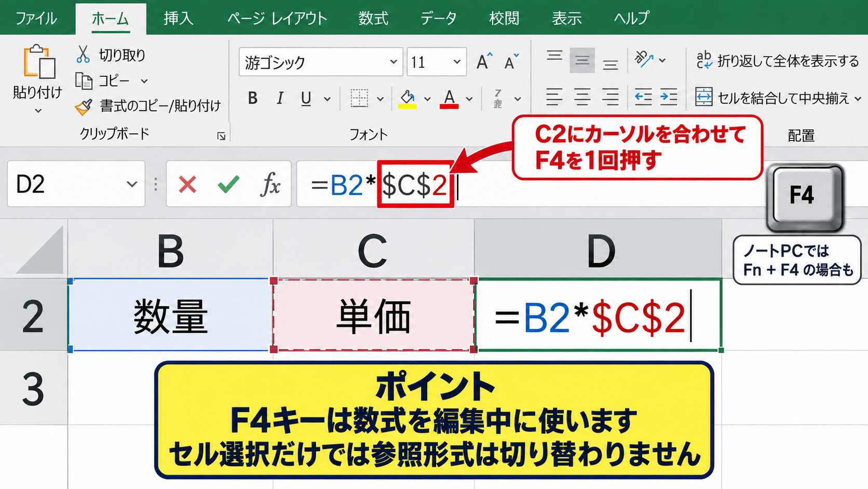Expand the paste options arrow
Viewport: 868px width, 489px height.
(38, 111)
